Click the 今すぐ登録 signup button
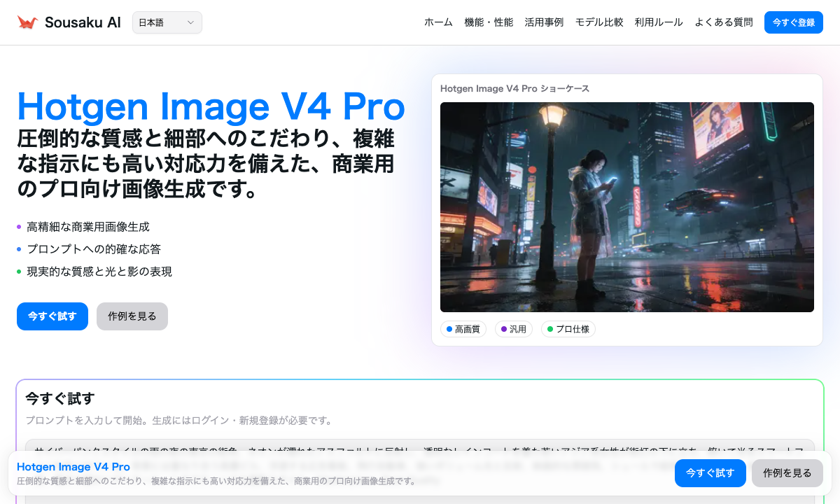 (793, 22)
